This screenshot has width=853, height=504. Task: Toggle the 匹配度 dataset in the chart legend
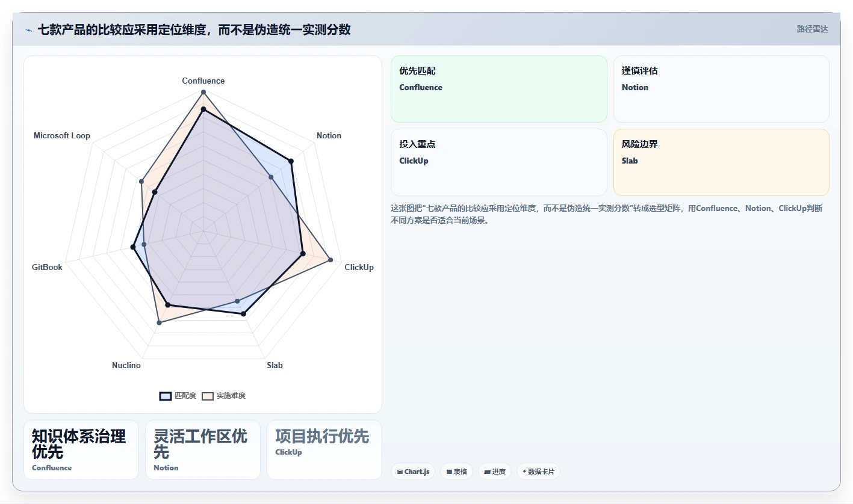pos(178,396)
